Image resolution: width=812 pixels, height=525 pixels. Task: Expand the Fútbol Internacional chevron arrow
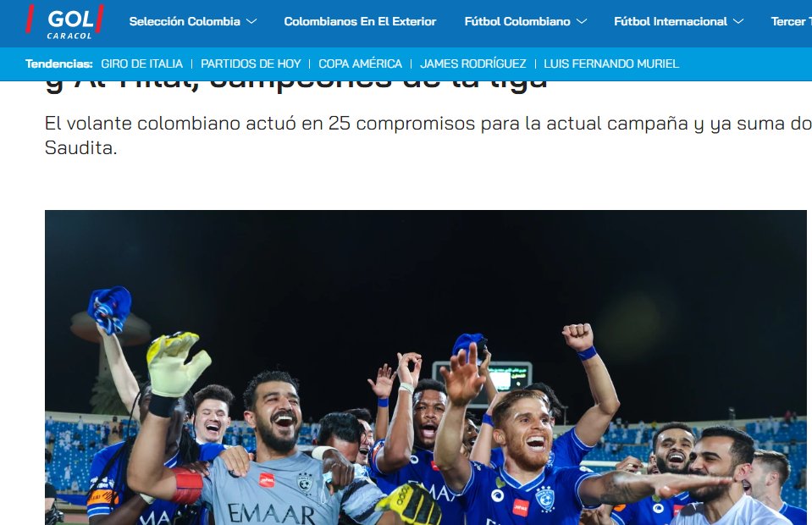(x=738, y=22)
